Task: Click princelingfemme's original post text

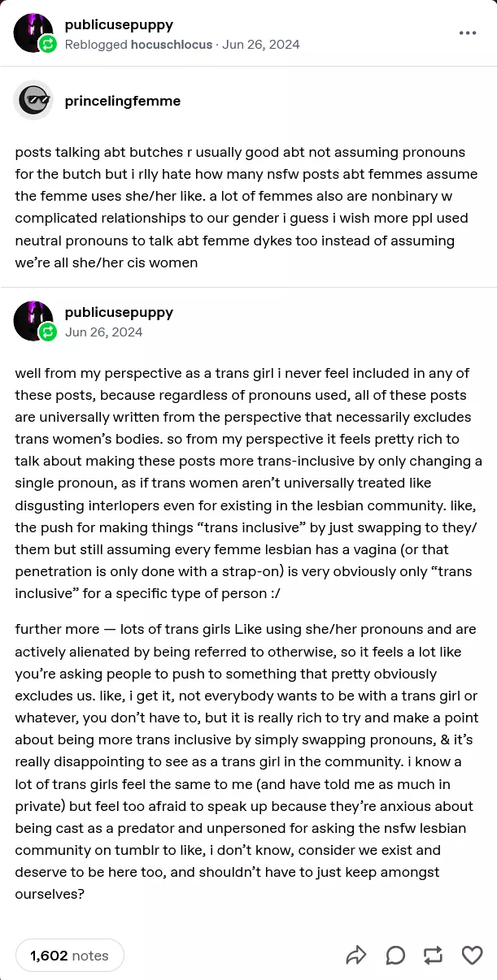Action: click(246, 207)
